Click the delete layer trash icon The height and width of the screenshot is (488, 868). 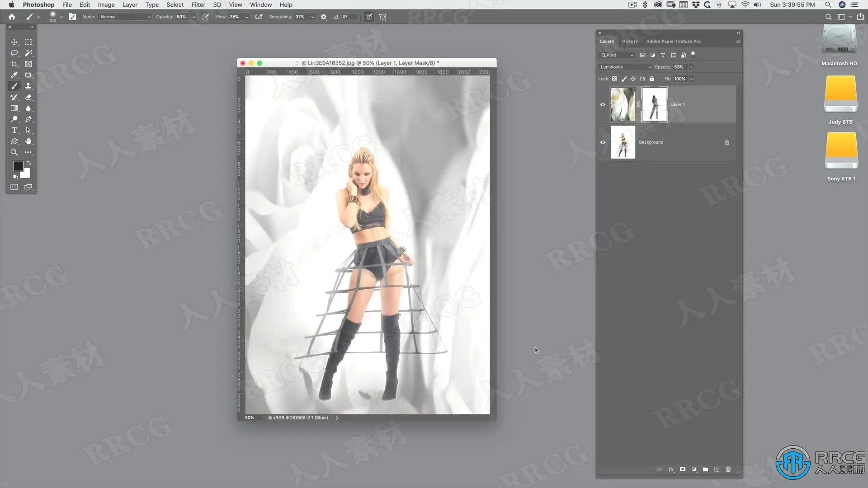(728, 469)
